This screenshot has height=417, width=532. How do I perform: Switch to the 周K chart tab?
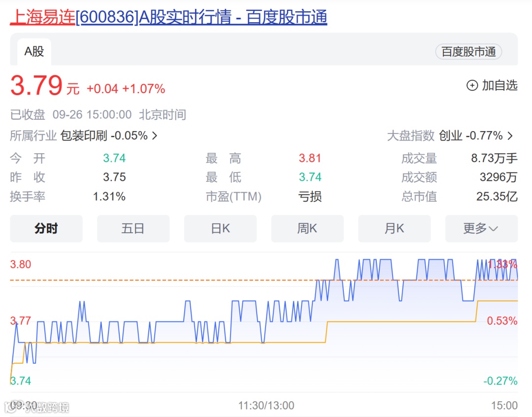click(307, 228)
